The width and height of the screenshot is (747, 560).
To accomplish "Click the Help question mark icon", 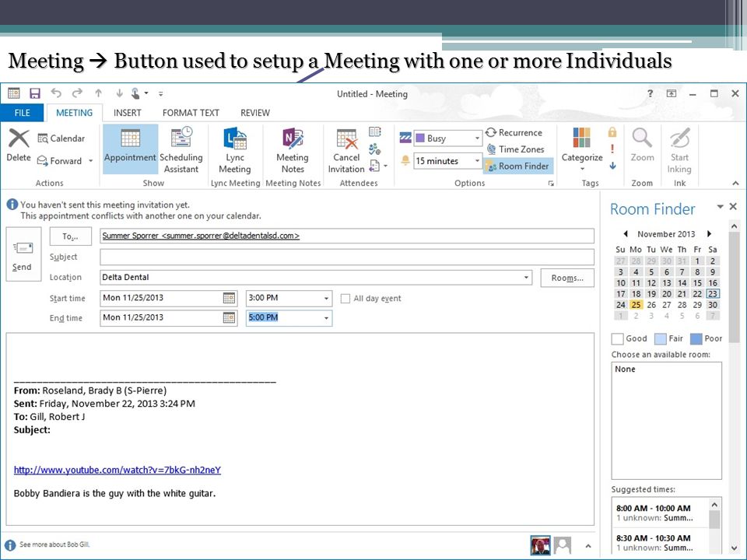I will click(x=651, y=93).
